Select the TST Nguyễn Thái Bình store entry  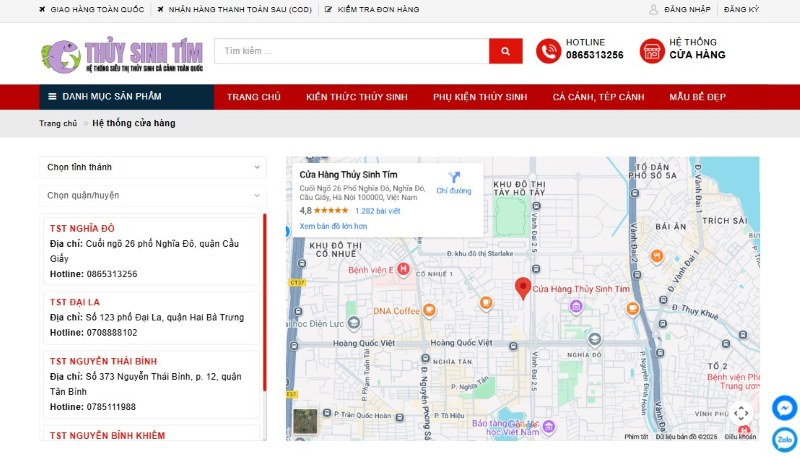pyautogui.click(x=152, y=384)
